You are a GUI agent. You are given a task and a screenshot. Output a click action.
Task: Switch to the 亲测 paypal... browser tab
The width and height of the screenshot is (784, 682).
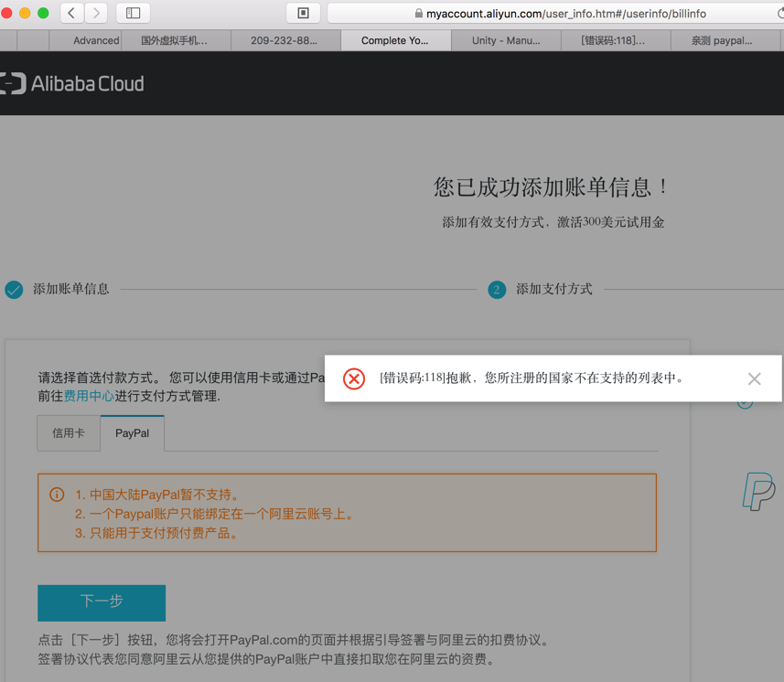coord(722,40)
